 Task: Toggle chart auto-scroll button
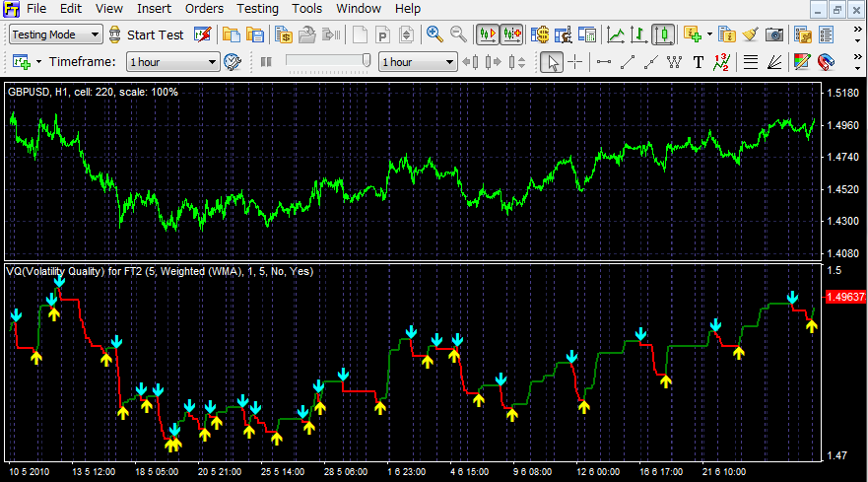point(487,34)
